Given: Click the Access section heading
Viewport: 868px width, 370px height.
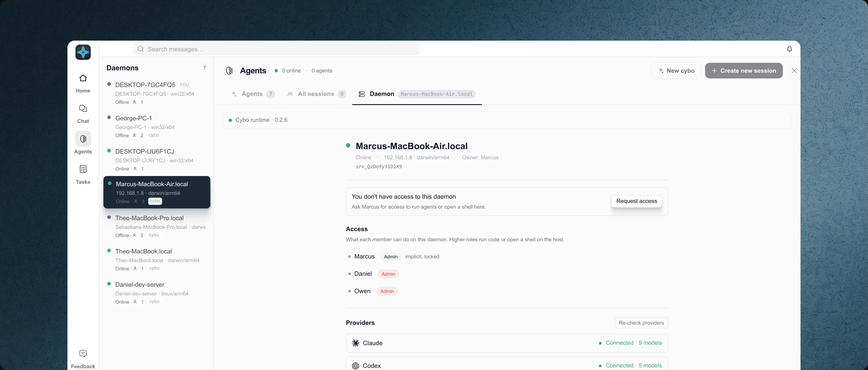Looking at the screenshot, I should (x=356, y=229).
